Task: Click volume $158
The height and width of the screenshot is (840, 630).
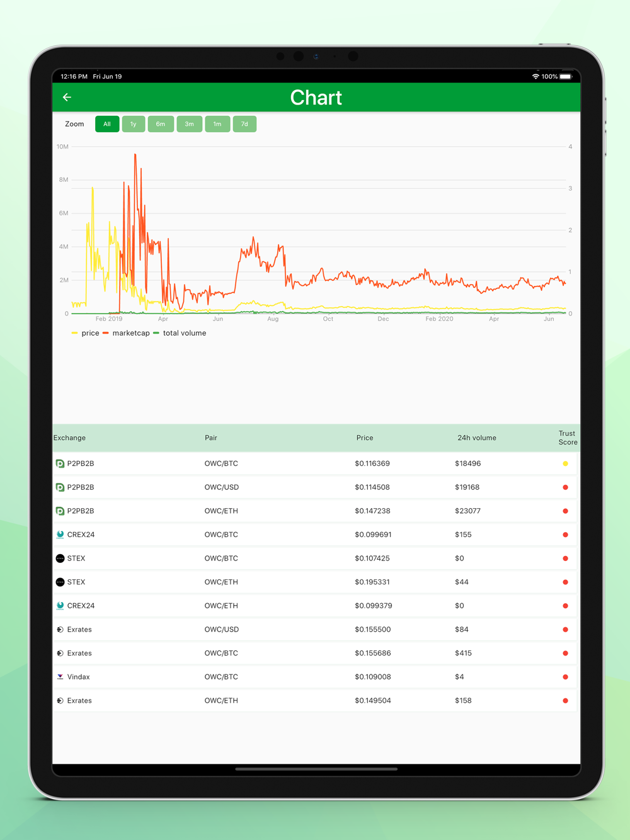Action: [x=463, y=701]
